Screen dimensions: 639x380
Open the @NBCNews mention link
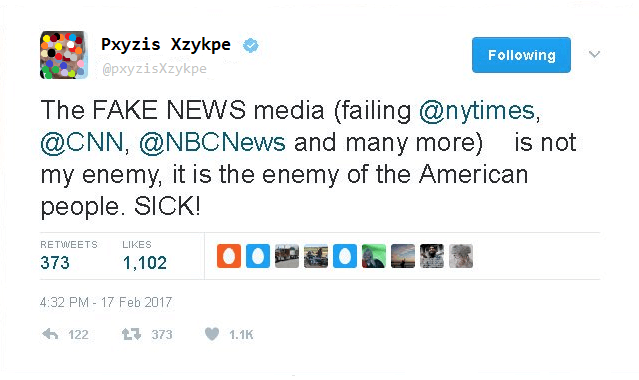click(x=212, y=143)
